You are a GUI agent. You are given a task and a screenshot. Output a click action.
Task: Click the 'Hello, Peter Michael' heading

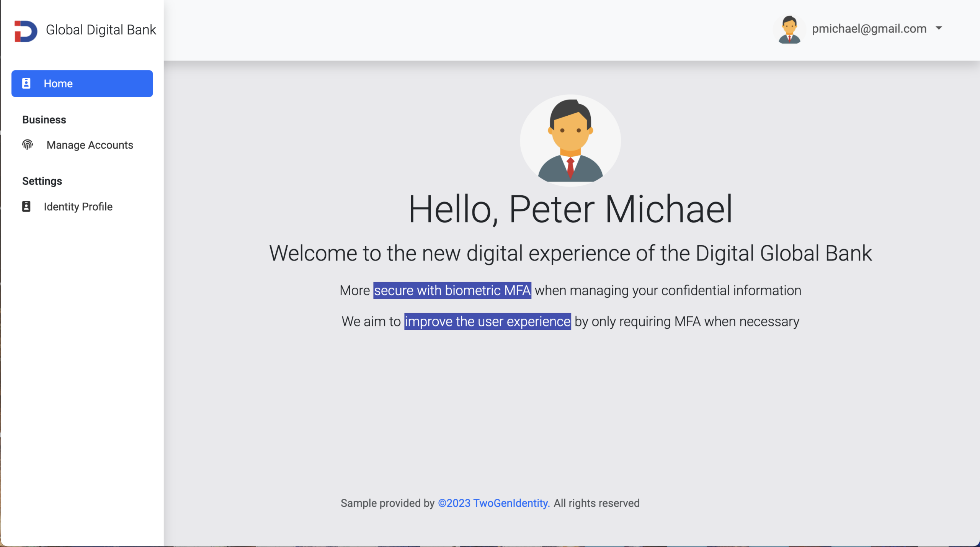pos(570,209)
